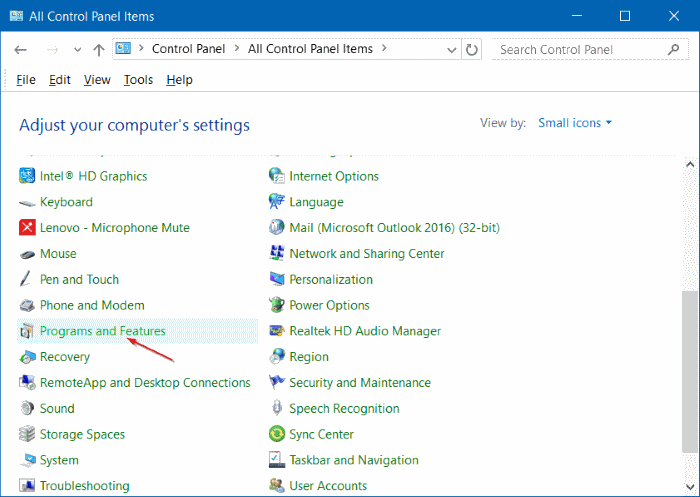
Task: Click the Lenovo Microphone Mute icon
Action: tap(27, 228)
